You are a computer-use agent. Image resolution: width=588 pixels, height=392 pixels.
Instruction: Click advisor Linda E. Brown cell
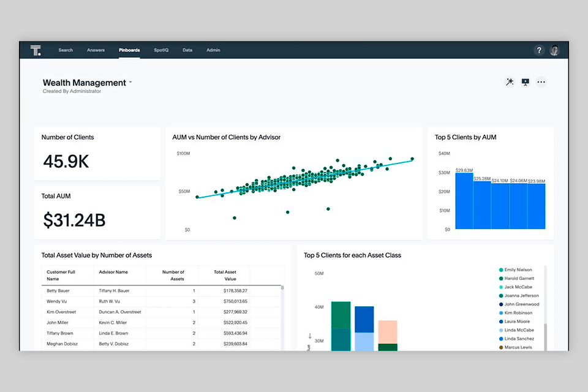click(113, 333)
